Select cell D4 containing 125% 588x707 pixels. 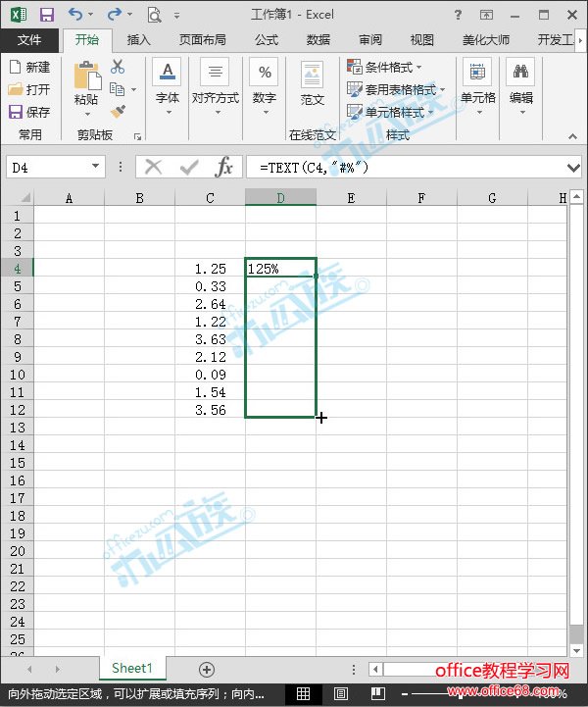[x=280, y=269]
